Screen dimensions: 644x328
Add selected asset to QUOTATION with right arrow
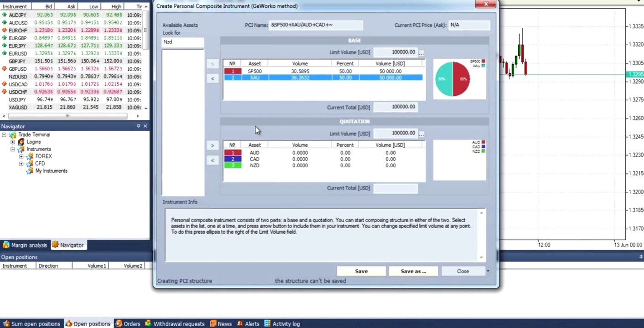coord(212,145)
